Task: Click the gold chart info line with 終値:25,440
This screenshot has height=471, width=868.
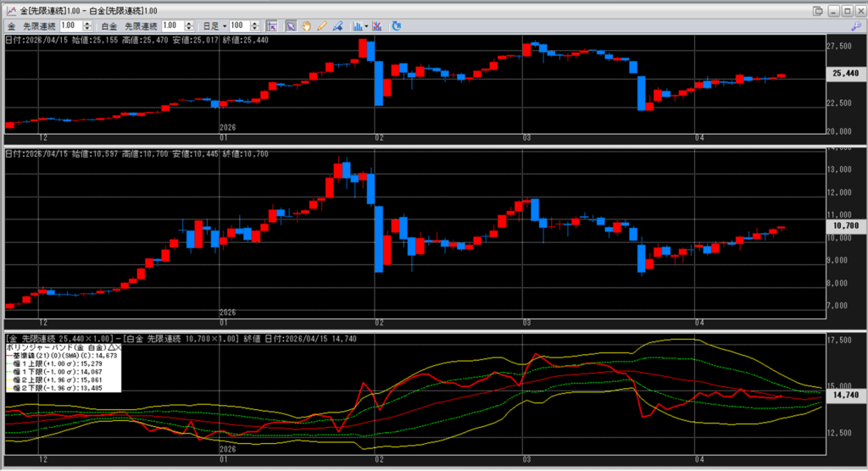Action: pyautogui.click(x=136, y=40)
